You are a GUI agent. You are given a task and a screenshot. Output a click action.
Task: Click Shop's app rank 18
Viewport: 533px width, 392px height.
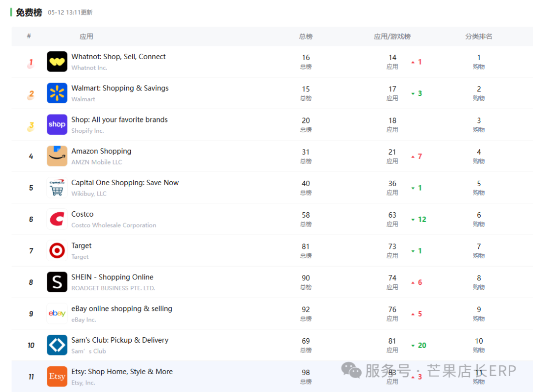coord(392,120)
